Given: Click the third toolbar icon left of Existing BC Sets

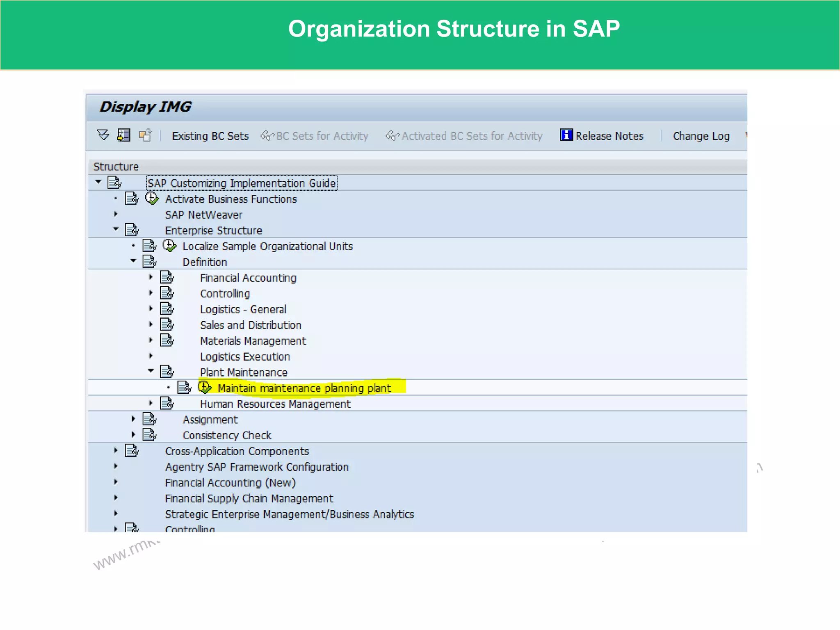Looking at the screenshot, I should pyautogui.click(x=145, y=135).
